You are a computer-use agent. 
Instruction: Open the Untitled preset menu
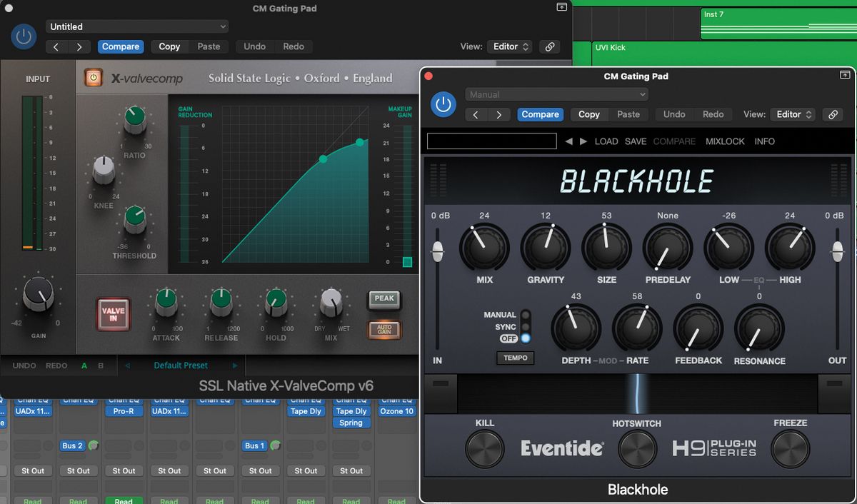136,26
